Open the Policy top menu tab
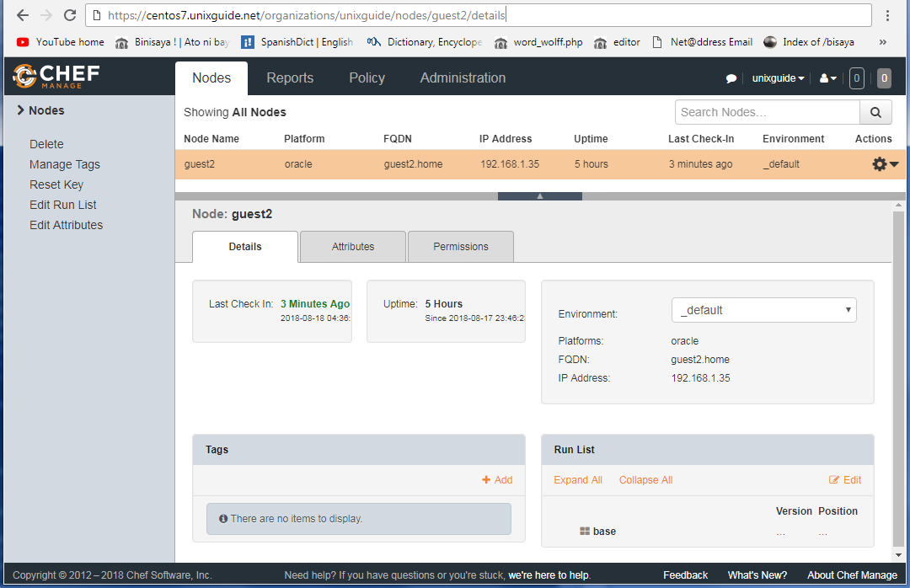Image resolution: width=910 pixels, height=588 pixels. 367,78
